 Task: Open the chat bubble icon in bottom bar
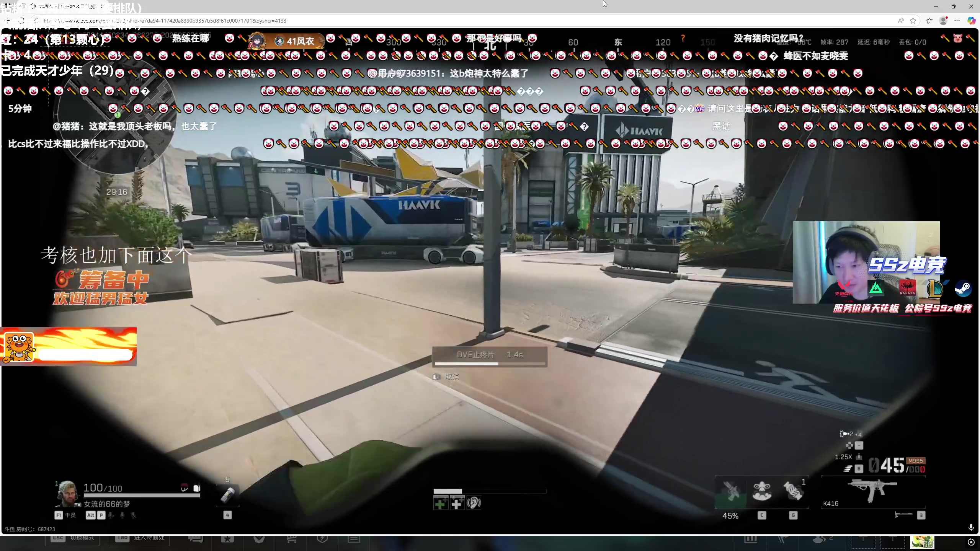click(196, 540)
